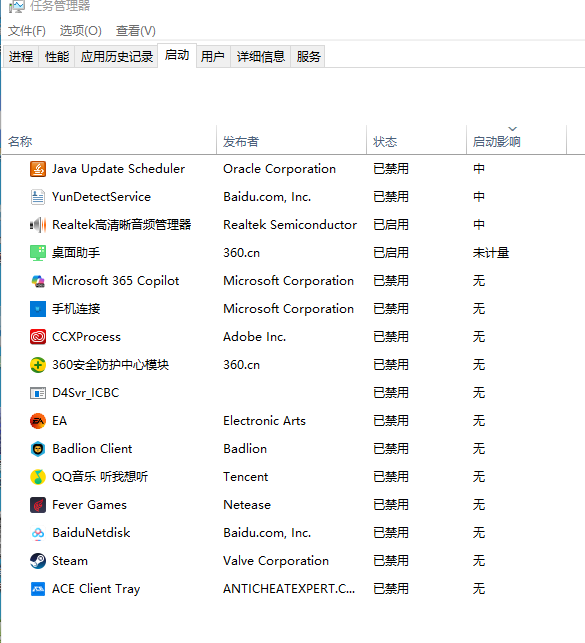585x643 pixels.
Task: Click the 手机连接 blue icon
Action: click(x=38, y=309)
